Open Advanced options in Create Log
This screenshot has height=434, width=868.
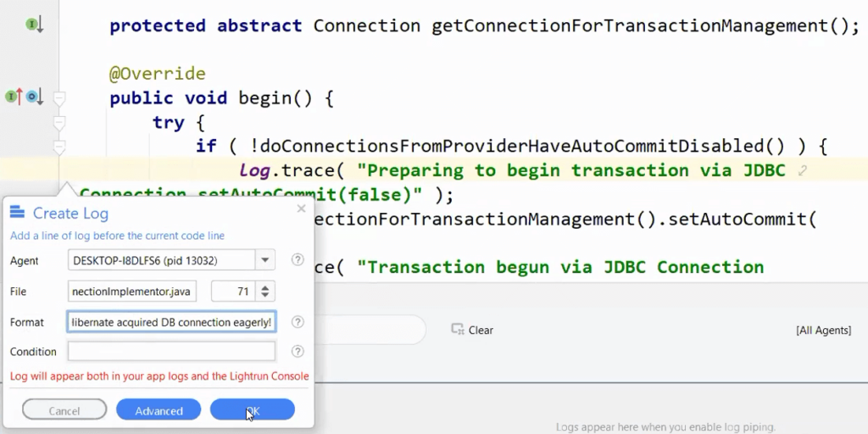tap(159, 411)
